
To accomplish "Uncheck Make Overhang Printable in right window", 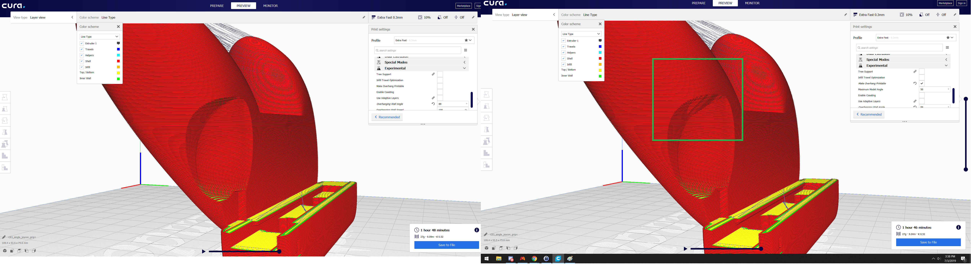I will click(922, 84).
